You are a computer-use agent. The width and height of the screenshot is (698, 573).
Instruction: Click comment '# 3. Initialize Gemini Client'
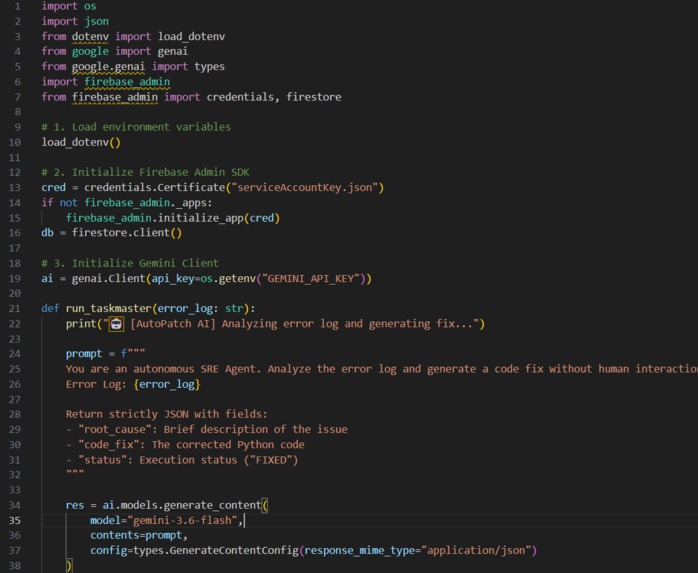coord(130,263)
